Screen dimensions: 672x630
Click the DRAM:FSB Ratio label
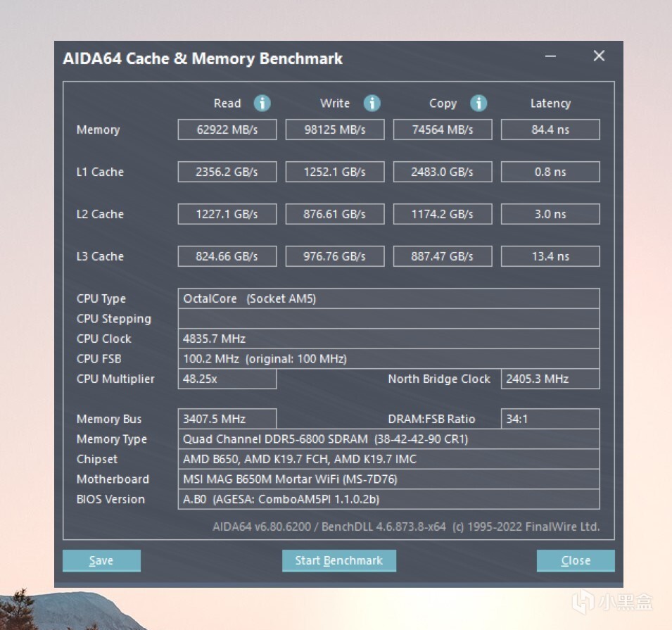pos(431,419)
